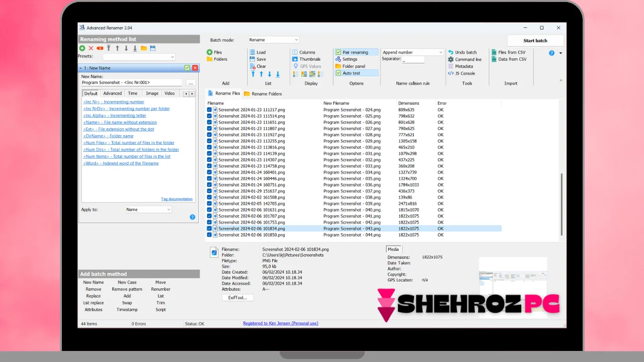Uncheck Screenshot 2024-02-06 101834.png

coord(209,229)
